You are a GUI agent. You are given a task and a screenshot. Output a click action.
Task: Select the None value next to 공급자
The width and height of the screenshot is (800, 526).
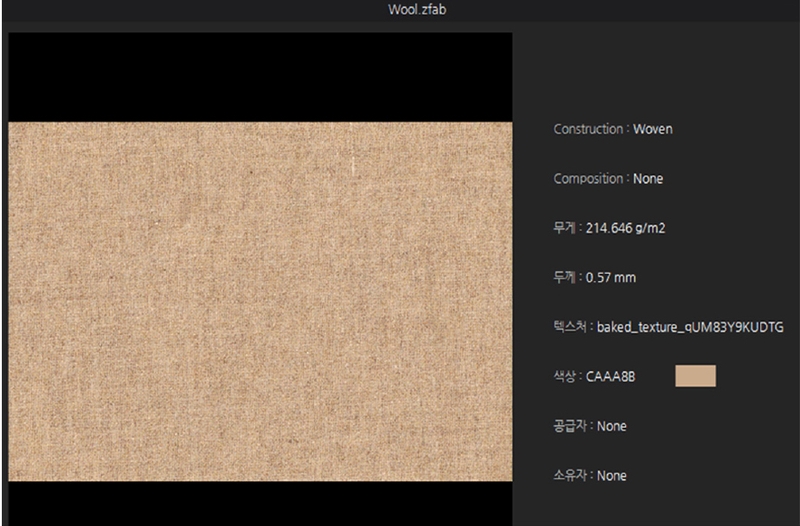tap(612, 426)
